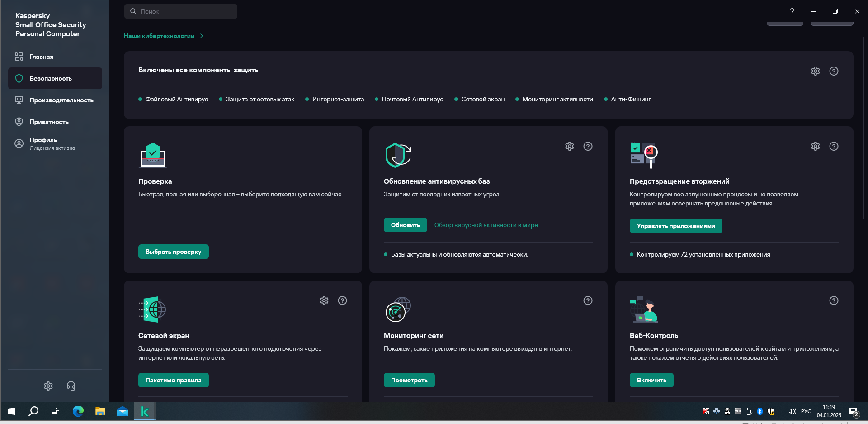Click the Веб-Контроль person illustration icon
Screen dimensions: 868x424
coord(644,310)
